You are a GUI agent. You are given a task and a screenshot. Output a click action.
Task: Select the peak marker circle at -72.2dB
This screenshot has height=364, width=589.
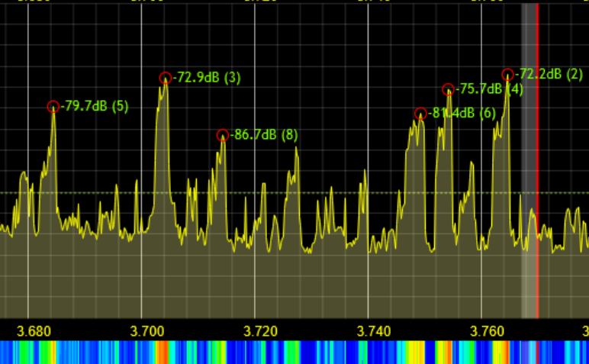[507, 75]
